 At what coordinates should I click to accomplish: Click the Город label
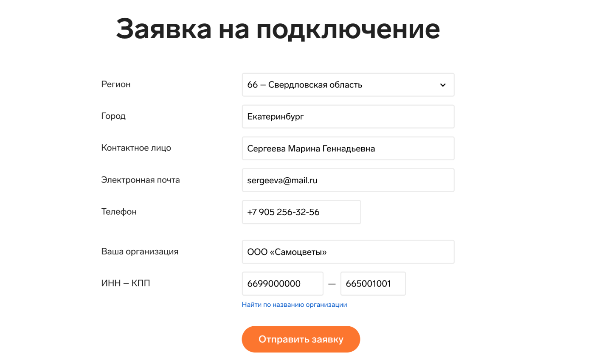113,116
